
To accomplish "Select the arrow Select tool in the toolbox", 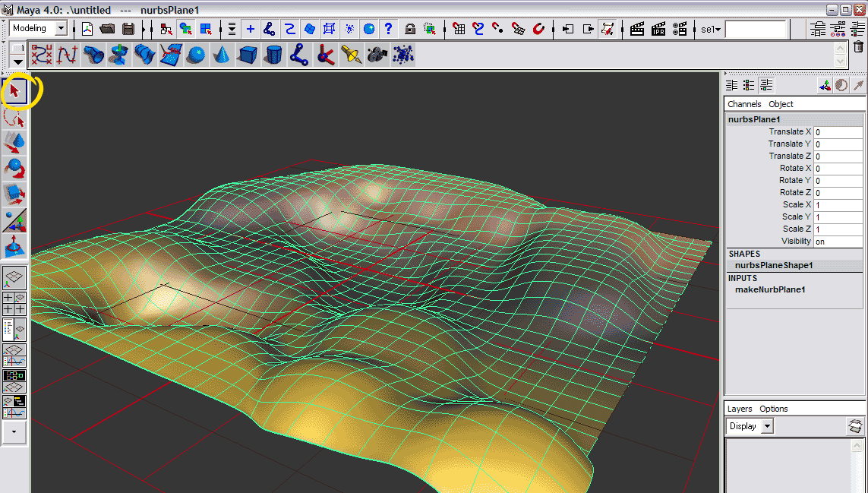I will pos(14,90).
